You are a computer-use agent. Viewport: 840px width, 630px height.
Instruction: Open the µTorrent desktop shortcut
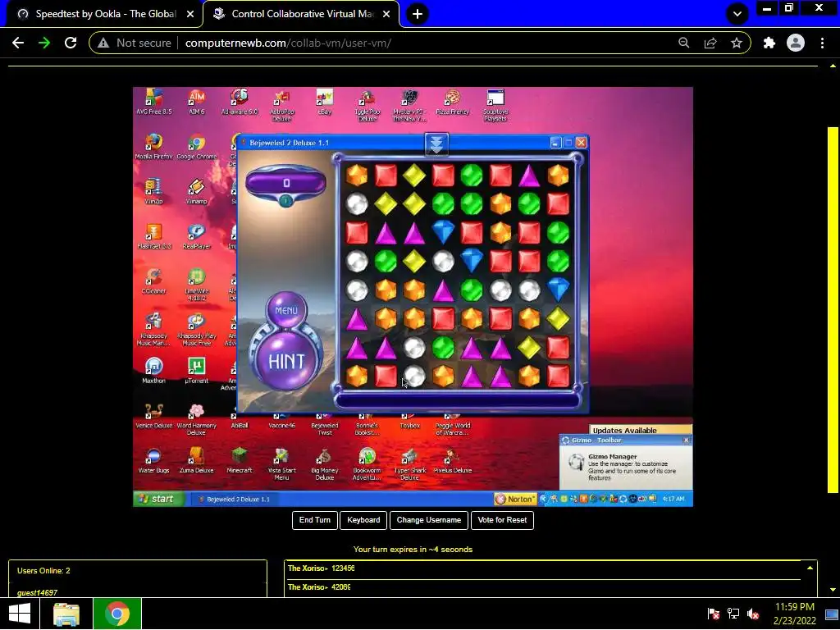click(x=197, y=371)
